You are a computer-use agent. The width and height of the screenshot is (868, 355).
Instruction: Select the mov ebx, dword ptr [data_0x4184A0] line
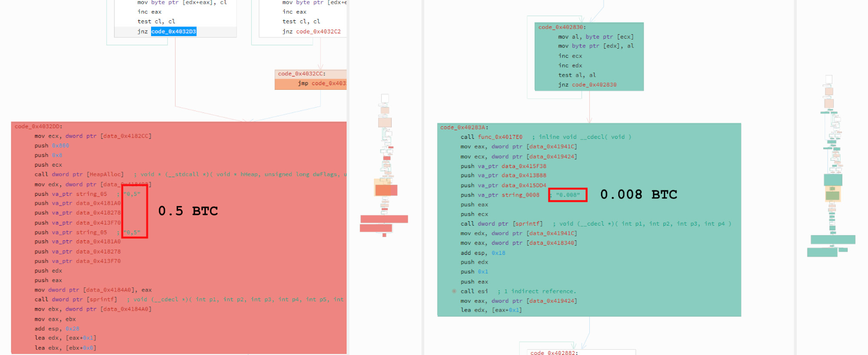point(93,309)
